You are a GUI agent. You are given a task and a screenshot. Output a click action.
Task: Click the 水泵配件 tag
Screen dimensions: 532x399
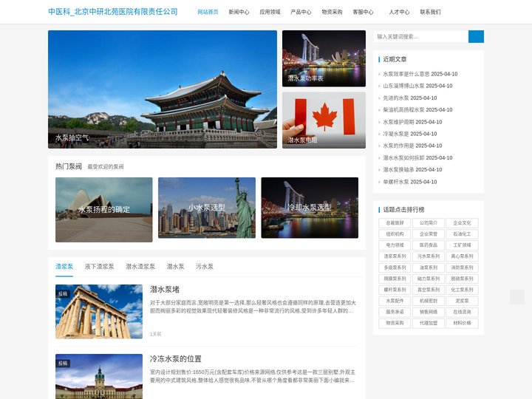(x=395, y=301)
